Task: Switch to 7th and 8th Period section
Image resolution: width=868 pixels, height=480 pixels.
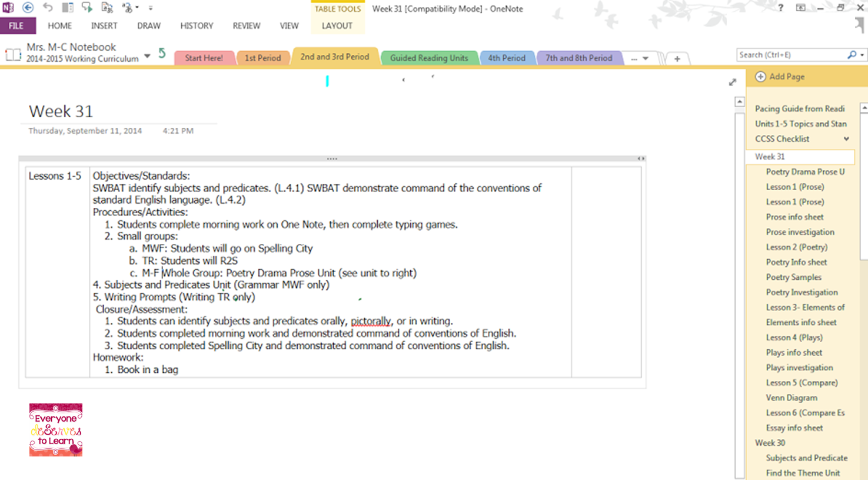Action: (x=579, y=58)
